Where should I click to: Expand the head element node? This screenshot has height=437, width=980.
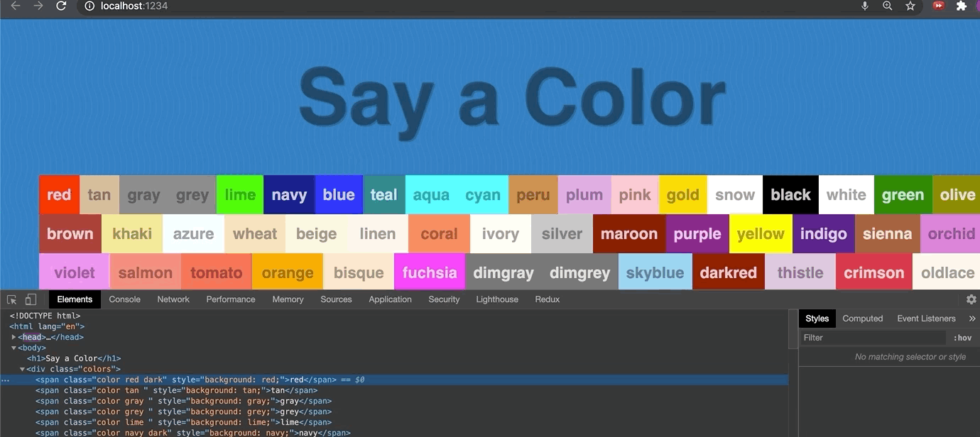(14, 337)
